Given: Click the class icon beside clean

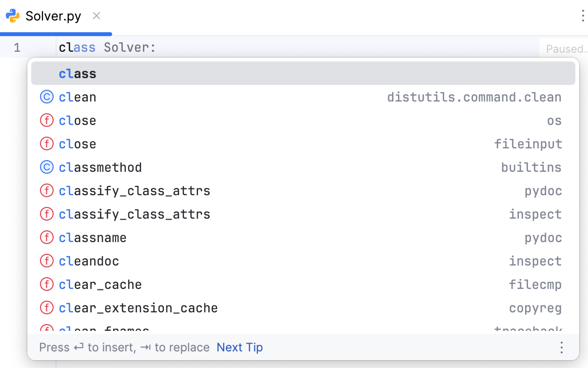Looking at the screenshot, I should (x=46, y=96).
